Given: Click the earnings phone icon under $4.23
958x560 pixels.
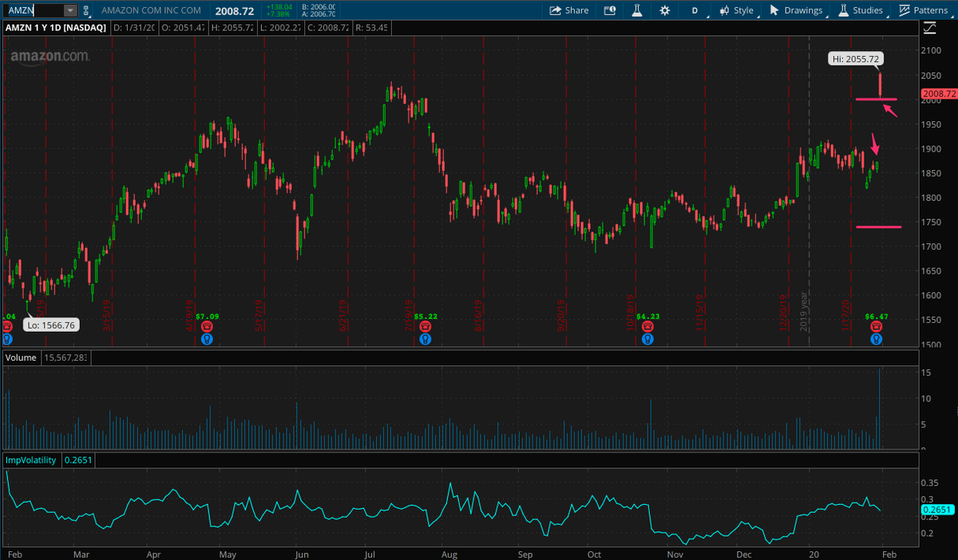Looking at the screenshot, I should (x=647, y=326).
